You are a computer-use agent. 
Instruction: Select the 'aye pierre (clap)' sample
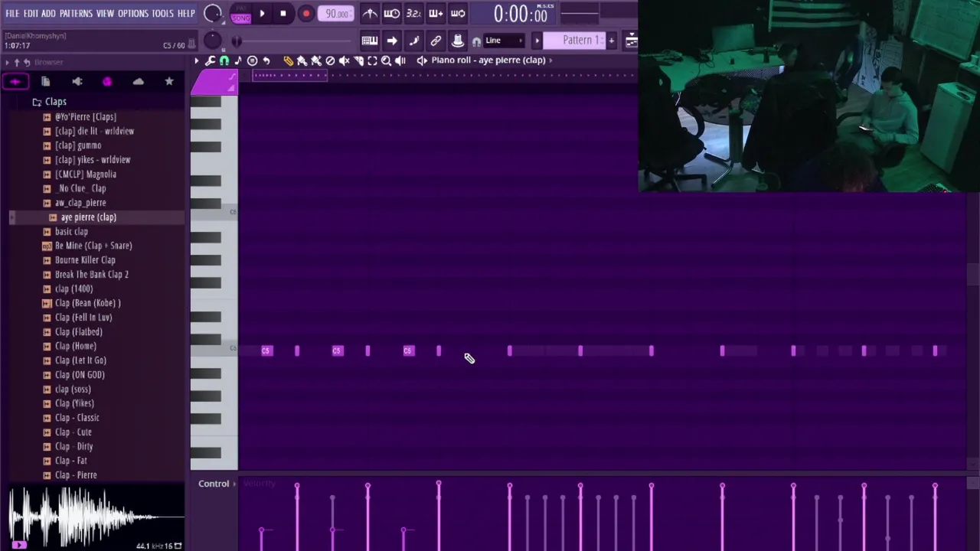(x=89, y=217)
